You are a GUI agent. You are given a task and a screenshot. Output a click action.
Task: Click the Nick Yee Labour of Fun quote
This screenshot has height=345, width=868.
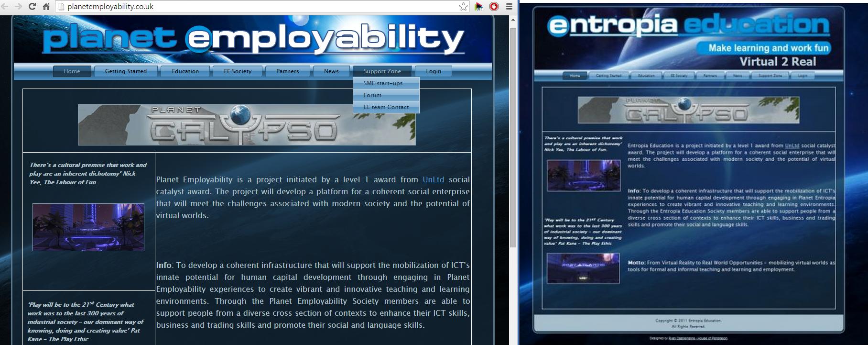tap(88, 174)
